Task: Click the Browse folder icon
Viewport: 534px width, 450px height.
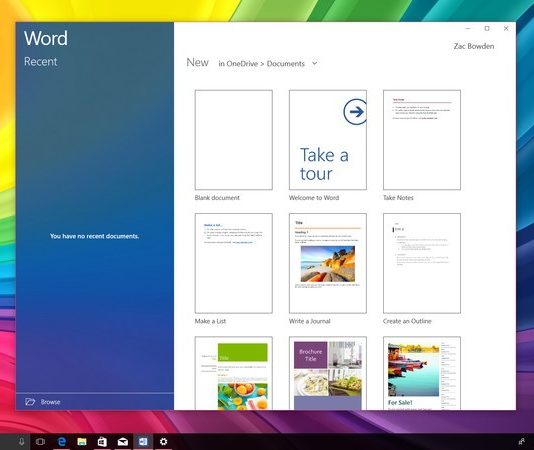Action: (x=30, y=402)
